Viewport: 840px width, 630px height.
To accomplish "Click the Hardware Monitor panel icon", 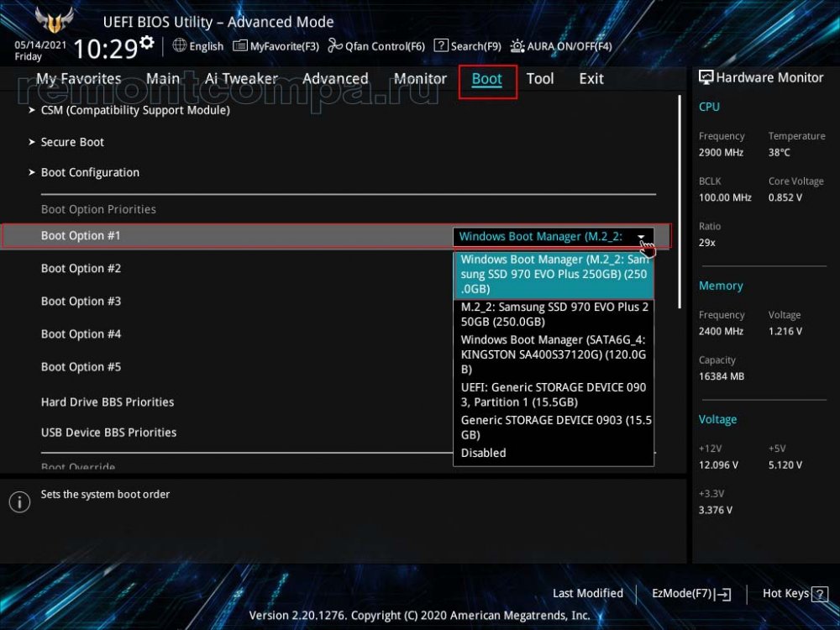I will pos(706,77).
